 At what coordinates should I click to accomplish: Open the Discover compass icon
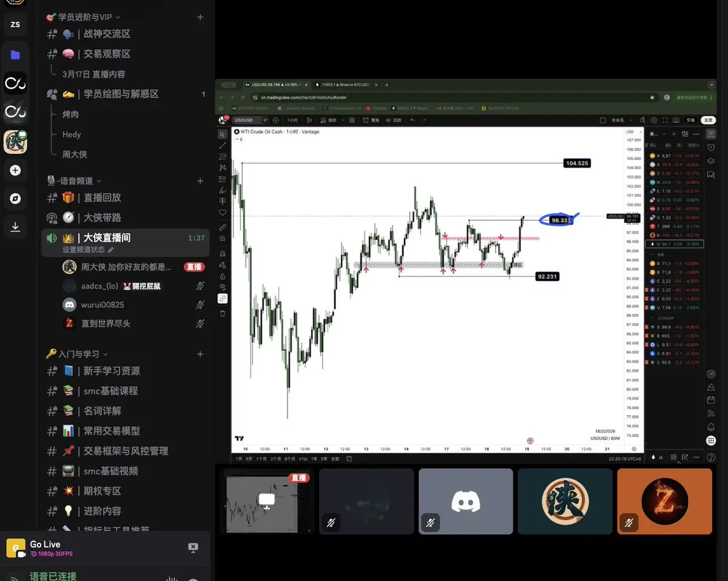[x=15, y=199]
